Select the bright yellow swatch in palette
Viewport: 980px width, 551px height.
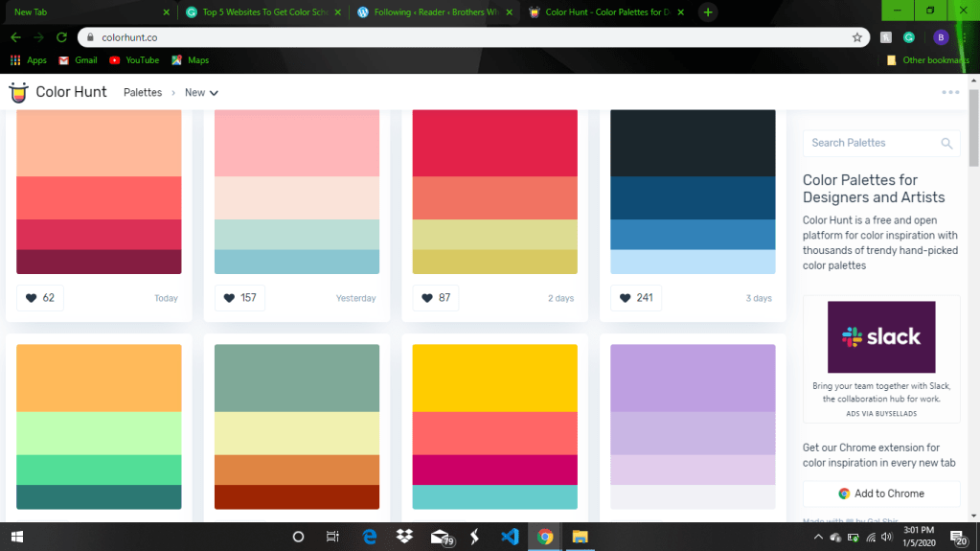coord(494,378)
